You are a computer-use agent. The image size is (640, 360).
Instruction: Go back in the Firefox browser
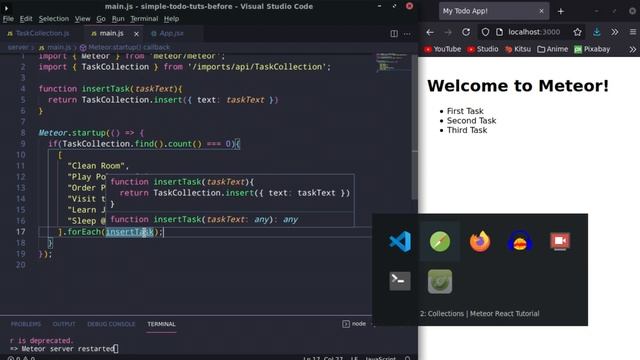point(430,32)
